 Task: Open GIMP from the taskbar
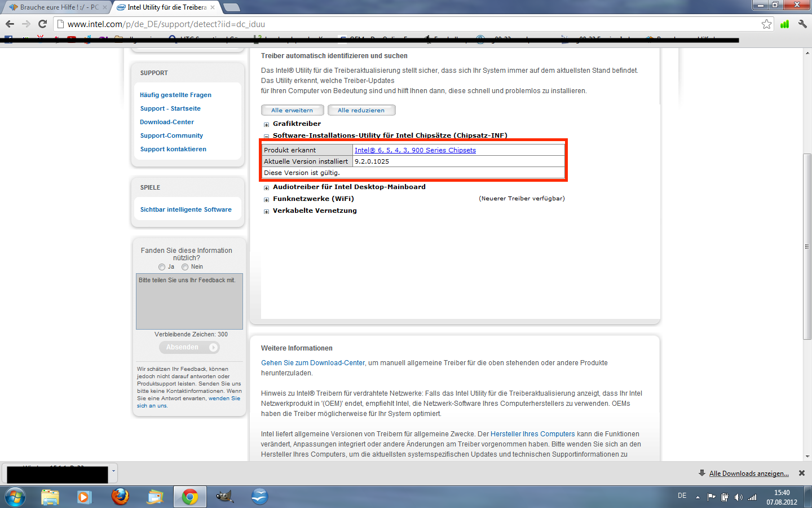click(x=224, y=497)
